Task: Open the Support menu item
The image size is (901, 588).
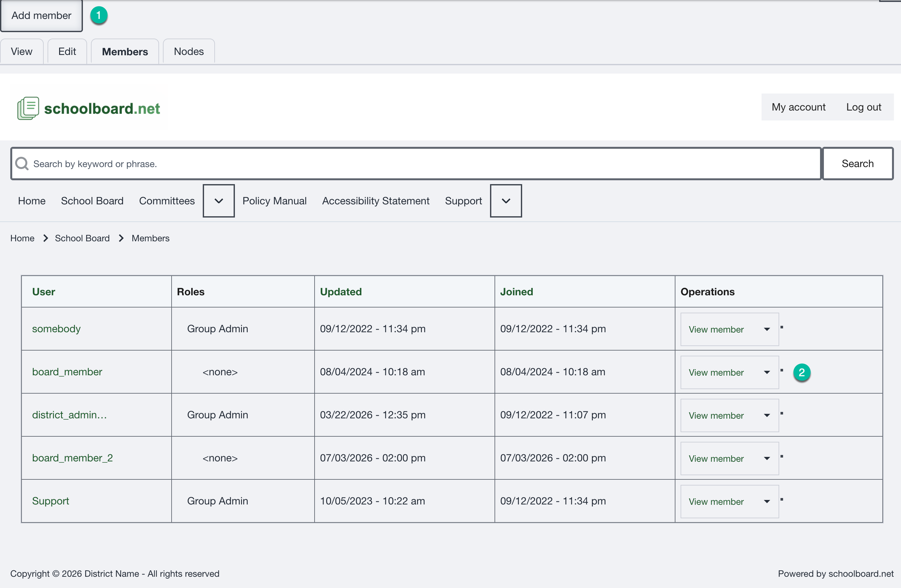Action: [x=463, y=201]
